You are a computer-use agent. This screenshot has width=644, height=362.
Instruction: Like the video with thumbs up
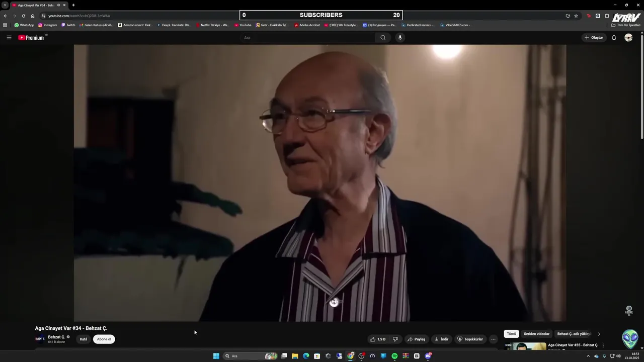[378, 339]
